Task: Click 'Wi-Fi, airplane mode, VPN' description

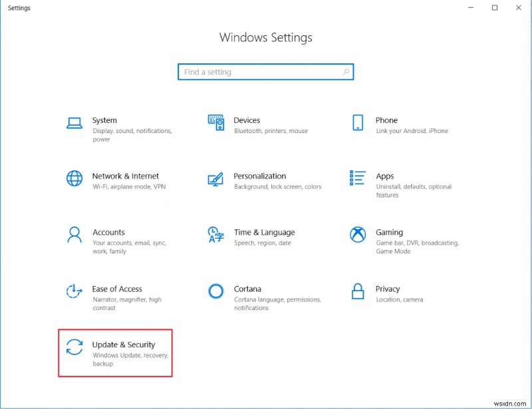Action: [129, 187]
